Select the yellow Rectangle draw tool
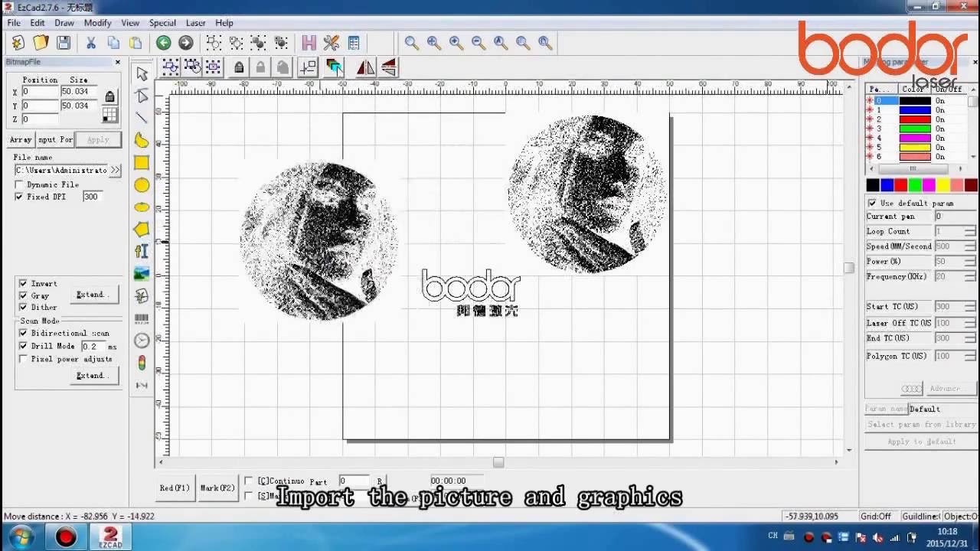Image resolution: width=980 pixels, height=551 pixels. point(142,162)
